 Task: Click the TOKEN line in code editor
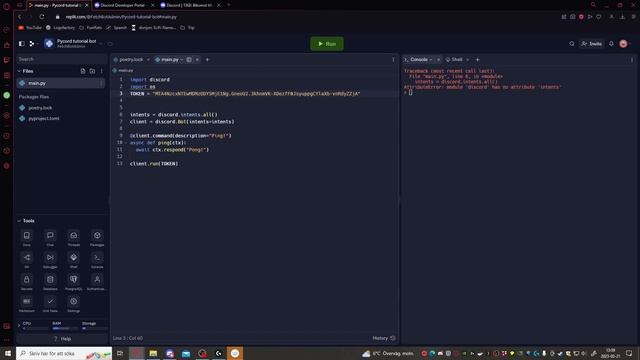(245, 93)
